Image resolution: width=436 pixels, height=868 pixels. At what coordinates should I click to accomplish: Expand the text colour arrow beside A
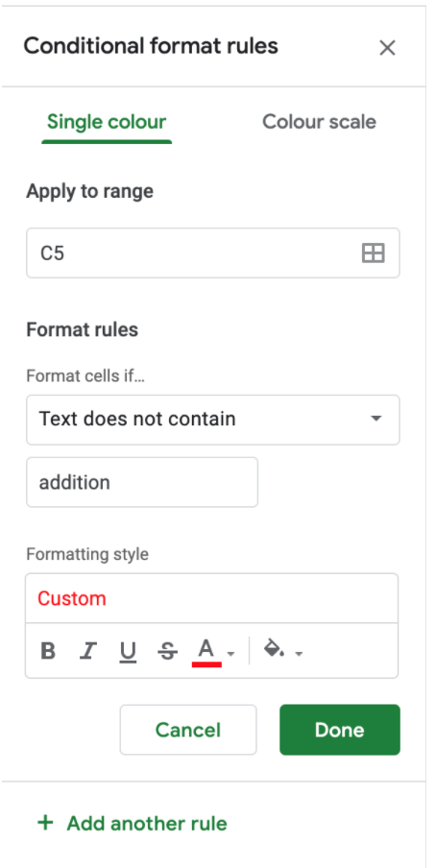[231, 654]
